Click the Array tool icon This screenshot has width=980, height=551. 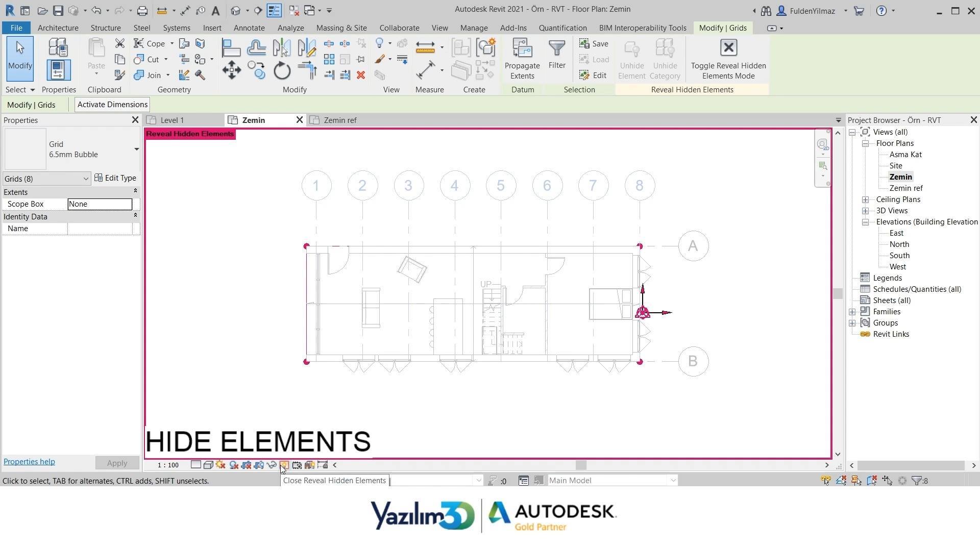[329, 60]
